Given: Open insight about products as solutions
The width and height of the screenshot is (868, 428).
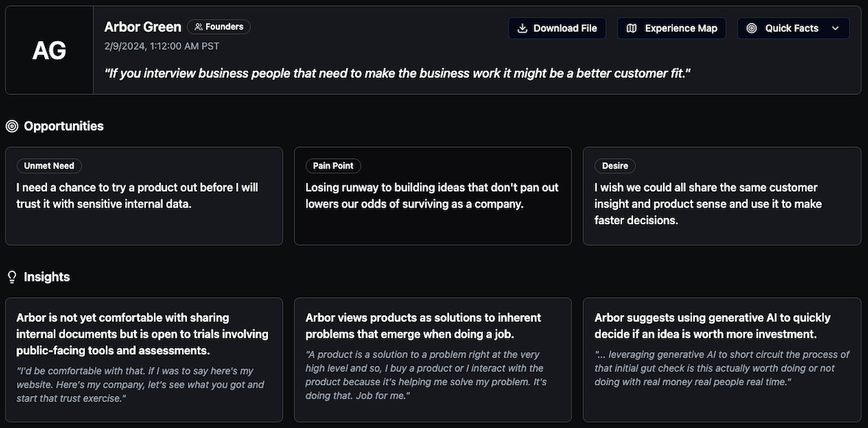Looking at the screenshot, I should [433, 360].
